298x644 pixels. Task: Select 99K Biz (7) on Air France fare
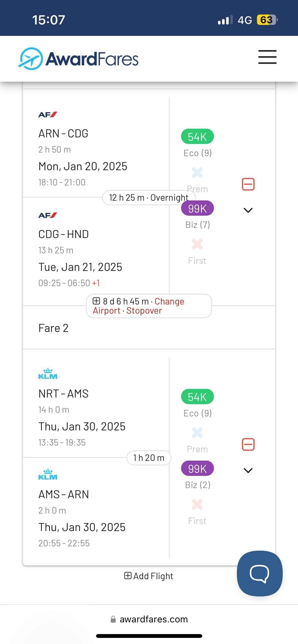pyautogui.click(x=197, y=208)
